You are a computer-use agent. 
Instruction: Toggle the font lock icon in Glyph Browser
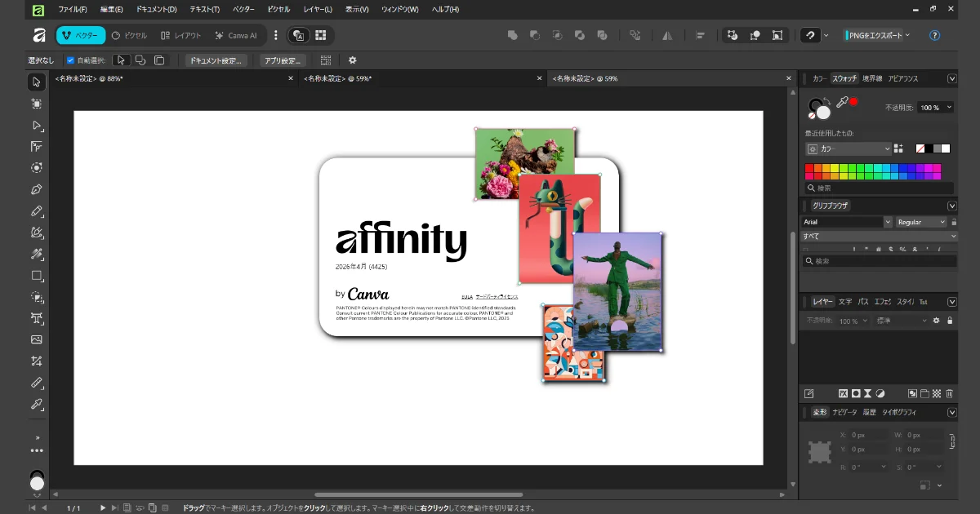(x=952, y=222)
